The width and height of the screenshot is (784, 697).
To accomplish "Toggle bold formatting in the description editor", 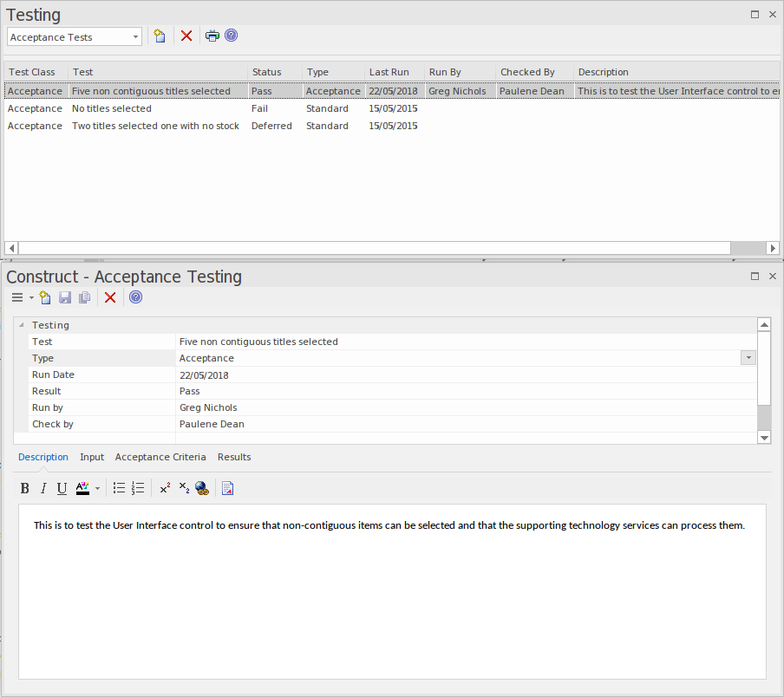I will 24,488.
